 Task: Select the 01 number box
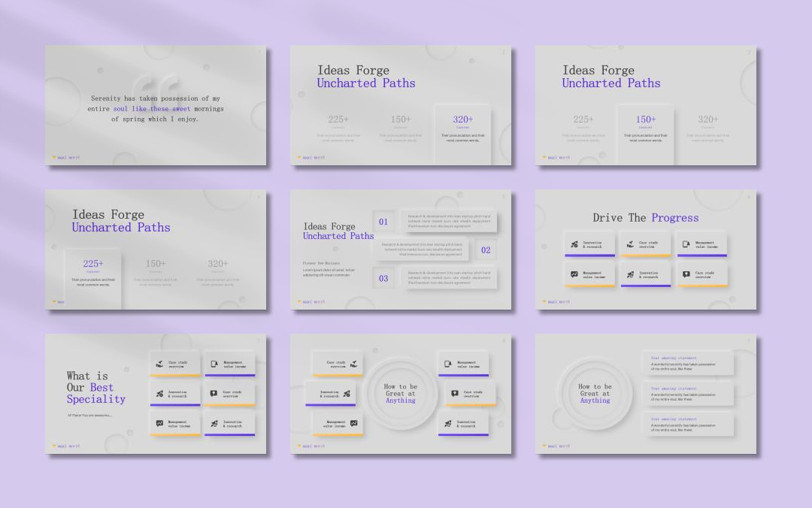click(x=383, y=222)
